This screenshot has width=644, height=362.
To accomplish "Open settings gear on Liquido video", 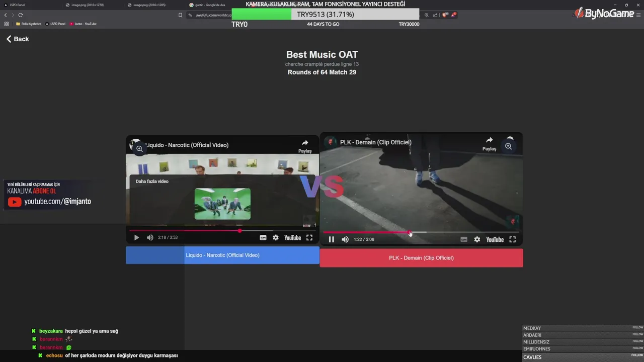I will click(276, 238).
